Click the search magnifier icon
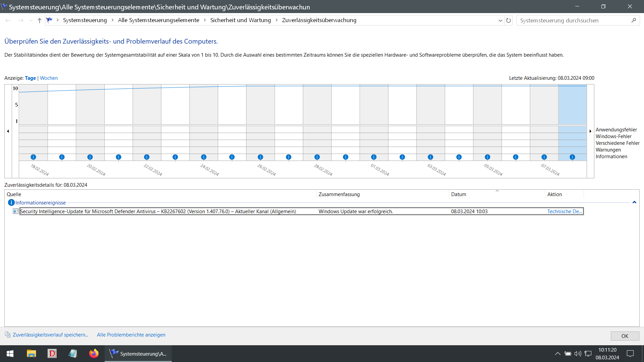 click(x=634, y=20)
